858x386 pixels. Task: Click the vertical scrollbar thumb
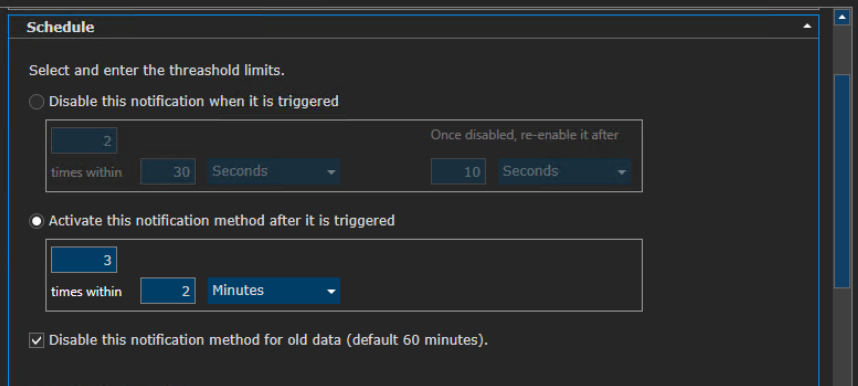click(841, 181)
